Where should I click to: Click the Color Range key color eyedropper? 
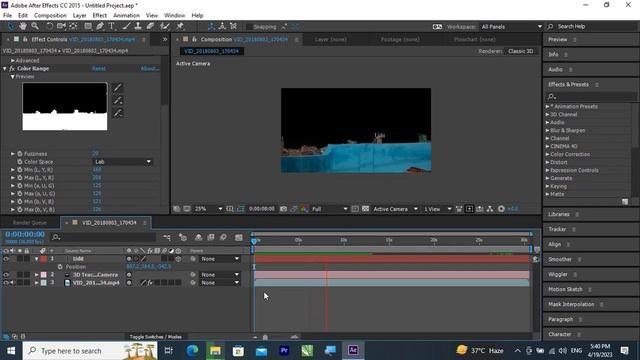(x=118, y=87)
